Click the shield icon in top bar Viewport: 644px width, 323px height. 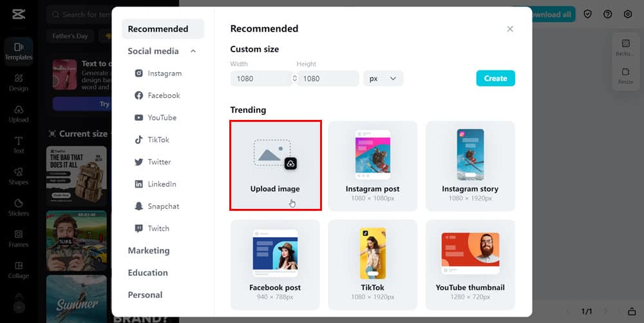click(x=588, y=14)
